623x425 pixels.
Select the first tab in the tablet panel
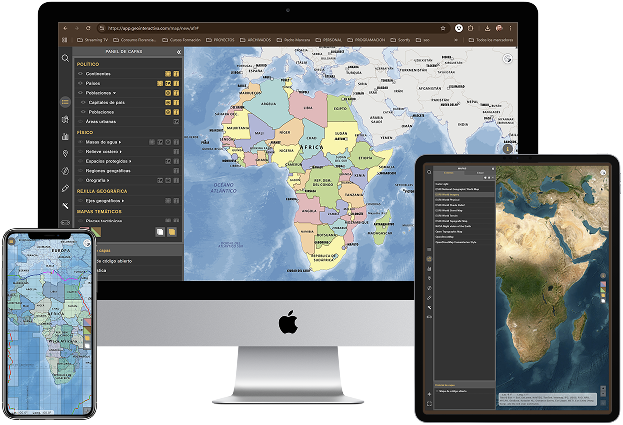[x=448, y=173]
